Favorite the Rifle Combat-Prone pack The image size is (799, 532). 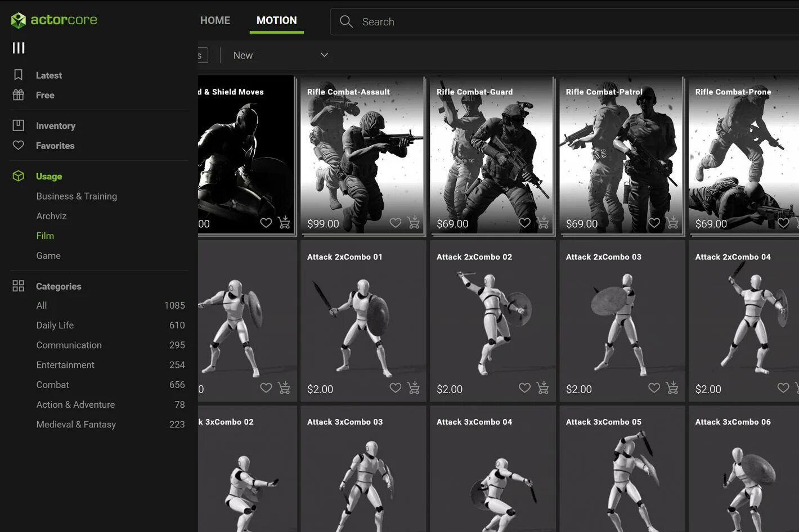click(783, 223)
